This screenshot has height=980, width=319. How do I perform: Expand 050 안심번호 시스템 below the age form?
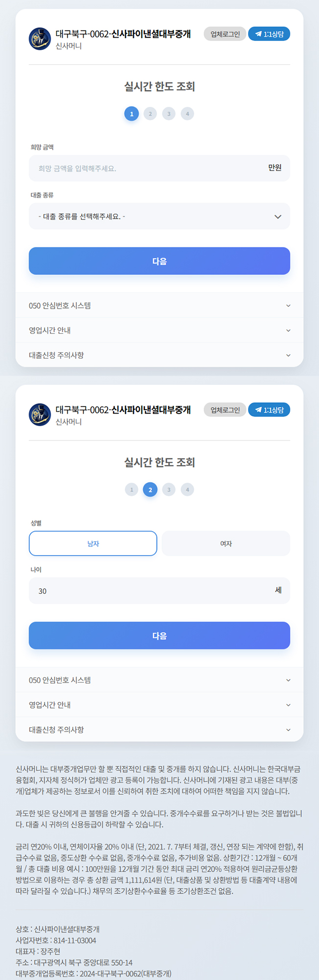pos(159,680)
